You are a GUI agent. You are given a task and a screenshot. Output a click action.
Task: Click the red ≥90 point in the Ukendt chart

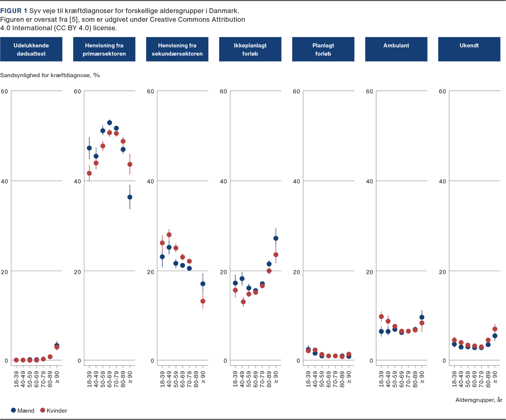(495, 329)
